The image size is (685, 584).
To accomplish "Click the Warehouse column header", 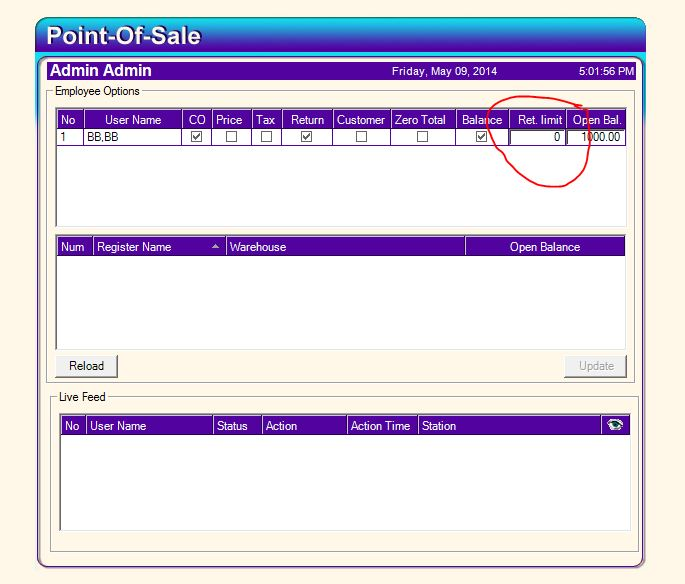I will pos(345,247).
